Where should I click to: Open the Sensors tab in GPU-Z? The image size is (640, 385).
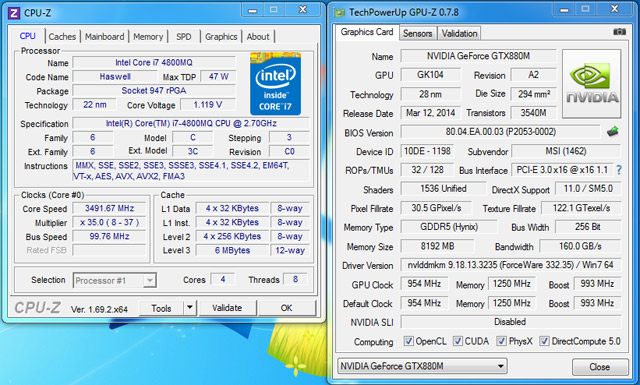click(x=418, y=33)
